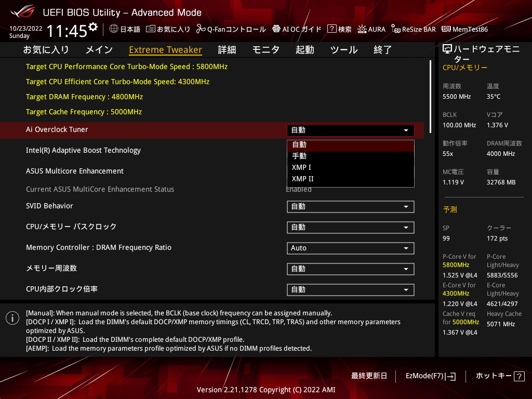Open モニタ tab
This screenshot has width=532, height=399.
pyautogui.click(x=266, y=50)
